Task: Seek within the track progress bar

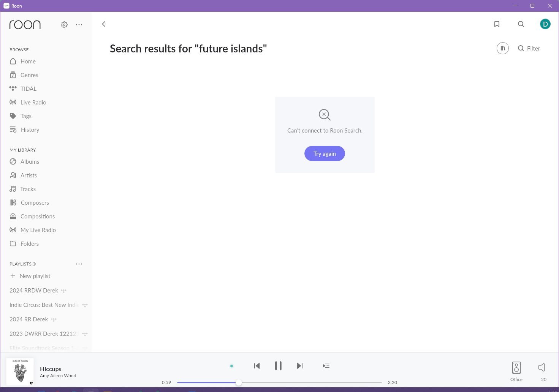Action: coord(279,383)
